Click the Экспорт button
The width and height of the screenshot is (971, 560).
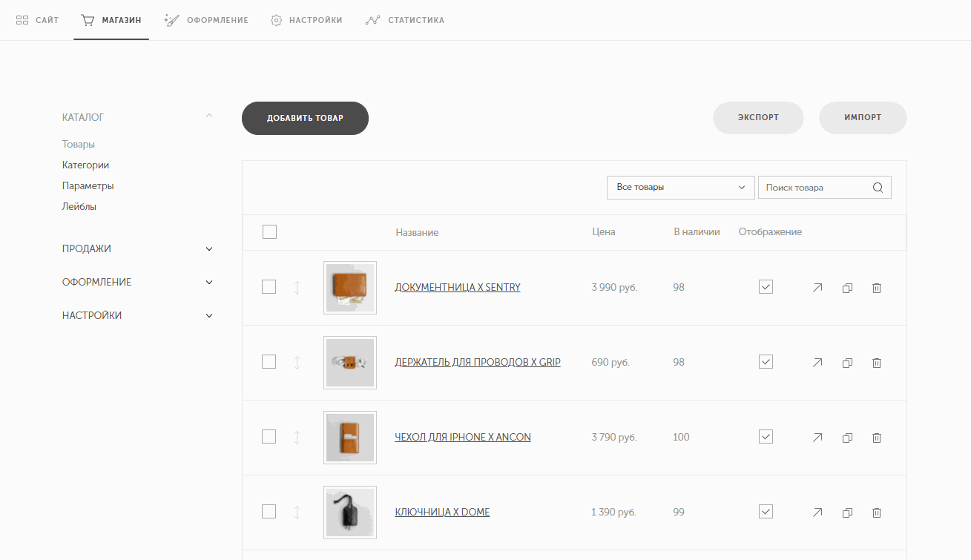click(x=758, y=118)
